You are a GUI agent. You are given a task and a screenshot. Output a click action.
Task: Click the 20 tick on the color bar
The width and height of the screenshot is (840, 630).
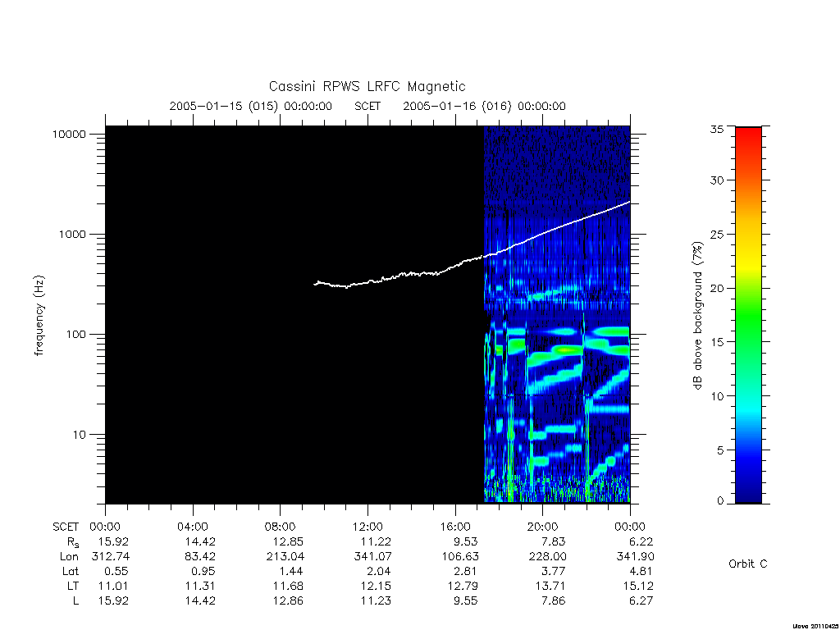[717, 288]
